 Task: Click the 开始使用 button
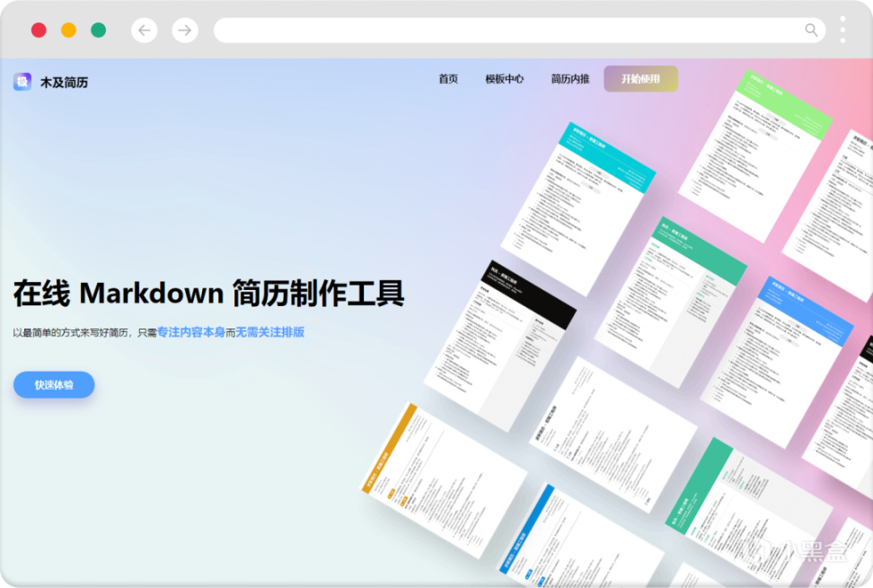pos(641,79)
